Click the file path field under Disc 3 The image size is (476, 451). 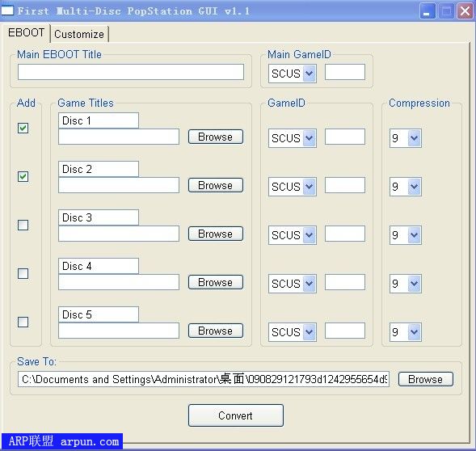pos(119,234)
